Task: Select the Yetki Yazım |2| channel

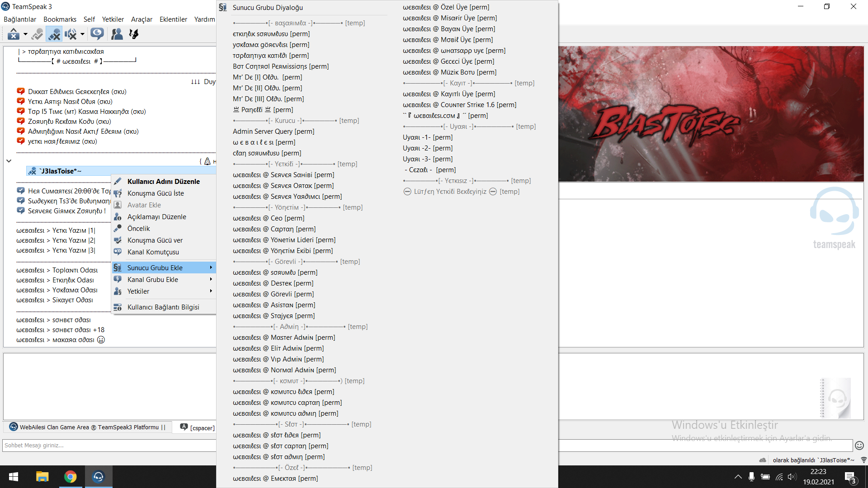Action: click(x=56, y=240)
